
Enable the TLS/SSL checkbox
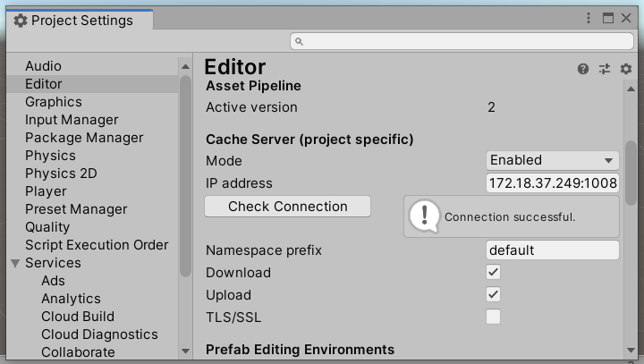click(493, 317)
